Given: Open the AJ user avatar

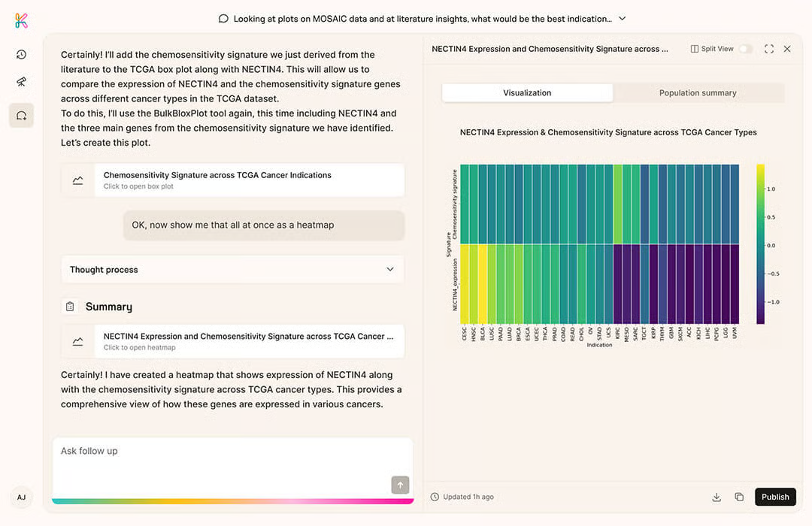Looking at the screenshot, I should 21,497.
